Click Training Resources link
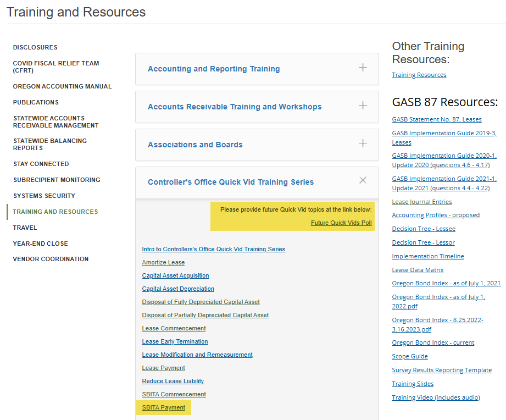Image resolution: width=506 pixels, height=420 pixels. point(419,75)
